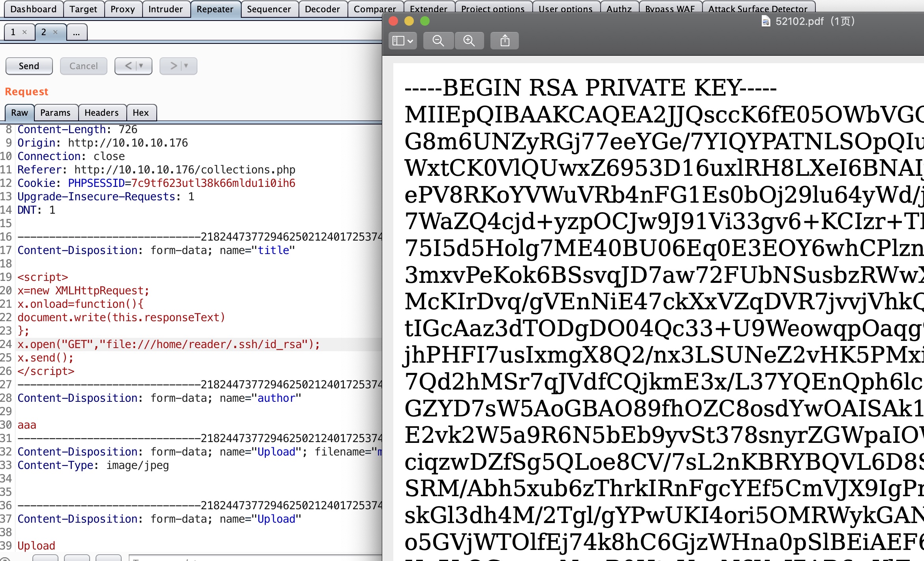Close Repeater tab 2 with its x
Screen dimensions: 924x561
pos(55,32)
